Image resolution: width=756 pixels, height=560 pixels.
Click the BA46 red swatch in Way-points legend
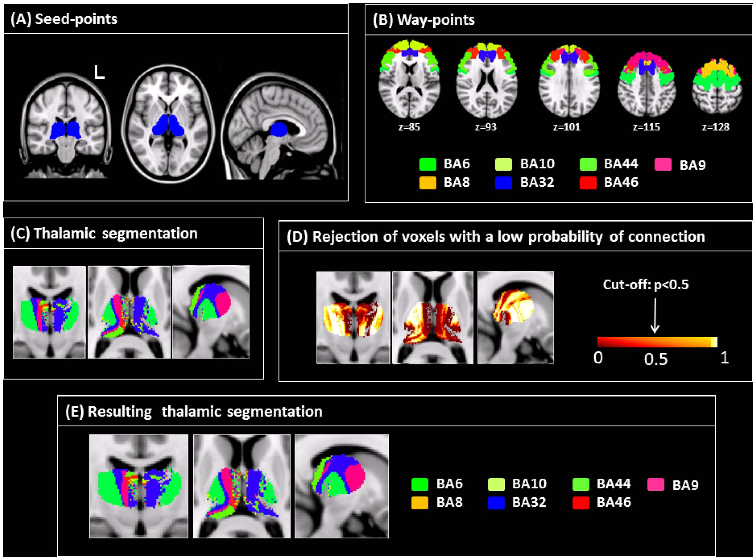588,183
